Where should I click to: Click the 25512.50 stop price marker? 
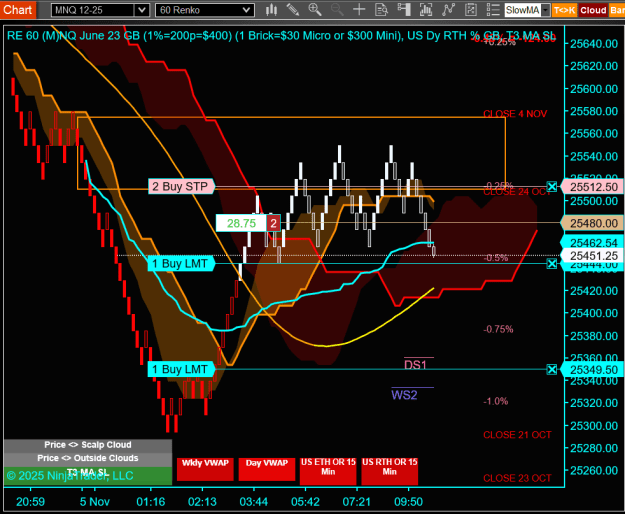[x=593, y=187]
